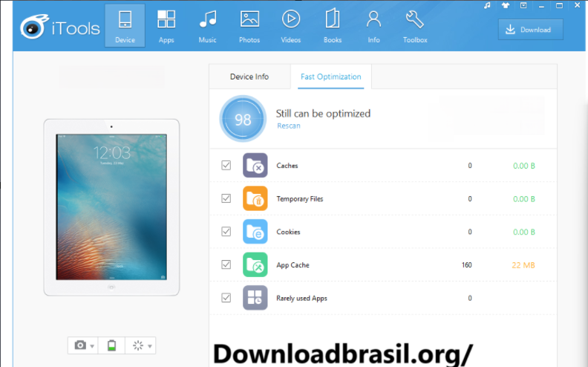Uncheck the Rarely used Apps checkbox

point(226,298)
